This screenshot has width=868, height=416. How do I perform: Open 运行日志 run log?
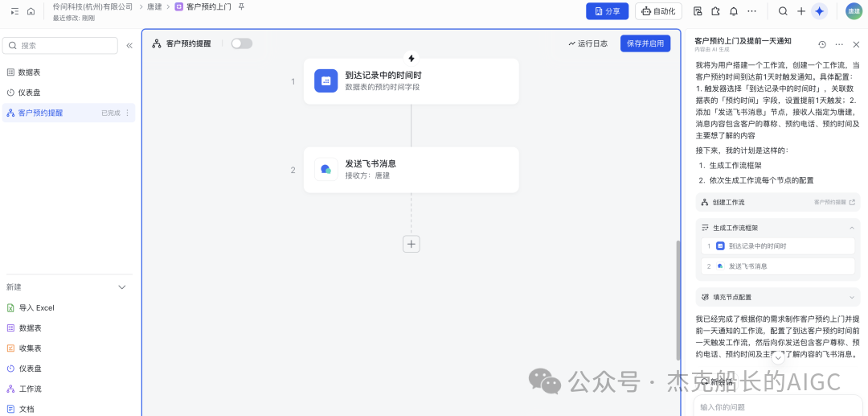(588, 43)
